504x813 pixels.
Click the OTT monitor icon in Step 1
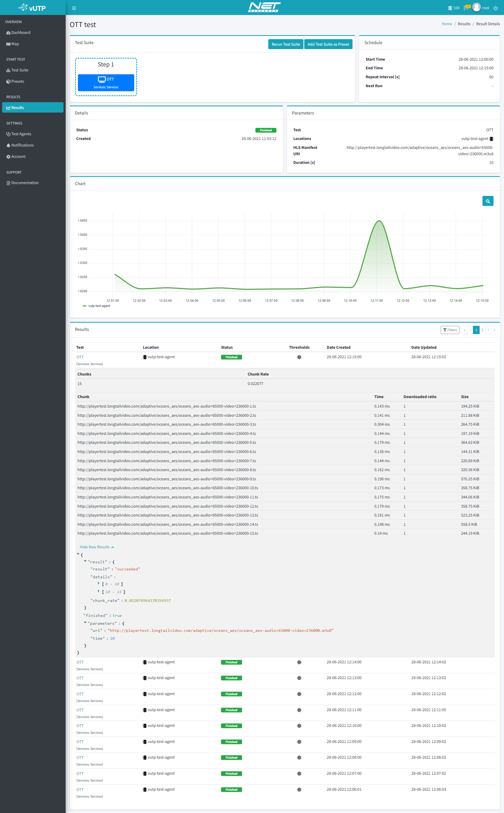(102, 79)
